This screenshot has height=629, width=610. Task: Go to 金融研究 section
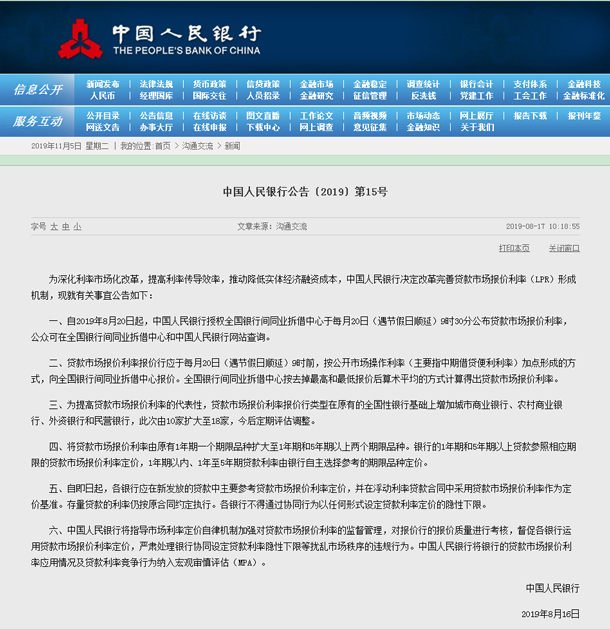pyautogui.click(x=316, y=96)
